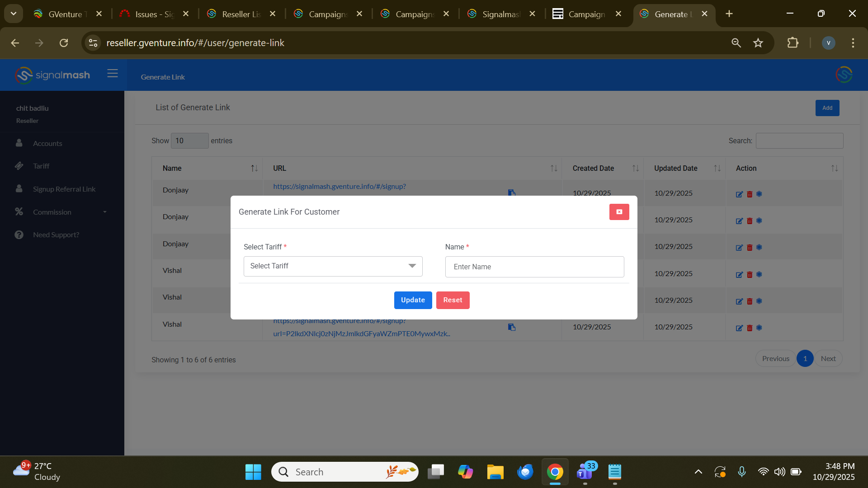Open the Select Tariff dropdown

(333, 266)
